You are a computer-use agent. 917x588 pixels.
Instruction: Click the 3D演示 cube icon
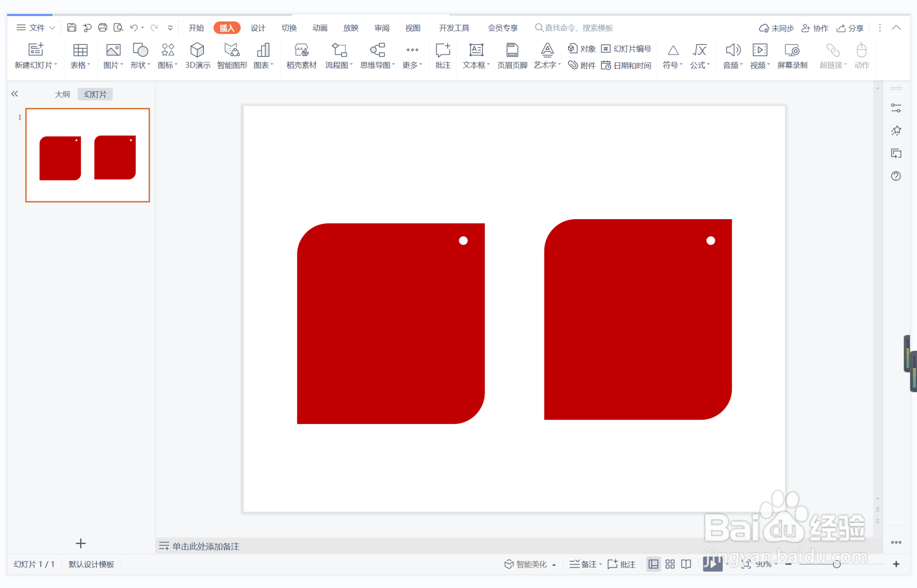coord(197,50)
